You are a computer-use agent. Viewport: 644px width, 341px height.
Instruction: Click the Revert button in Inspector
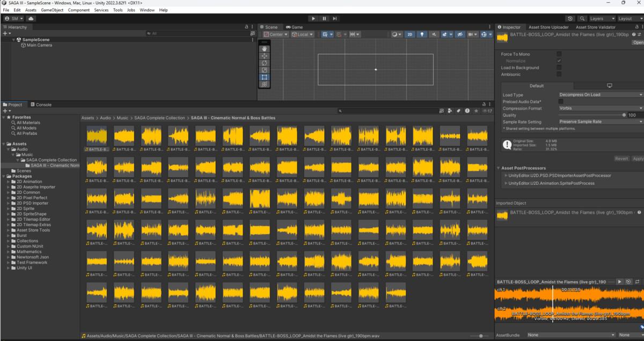(621, 159)
